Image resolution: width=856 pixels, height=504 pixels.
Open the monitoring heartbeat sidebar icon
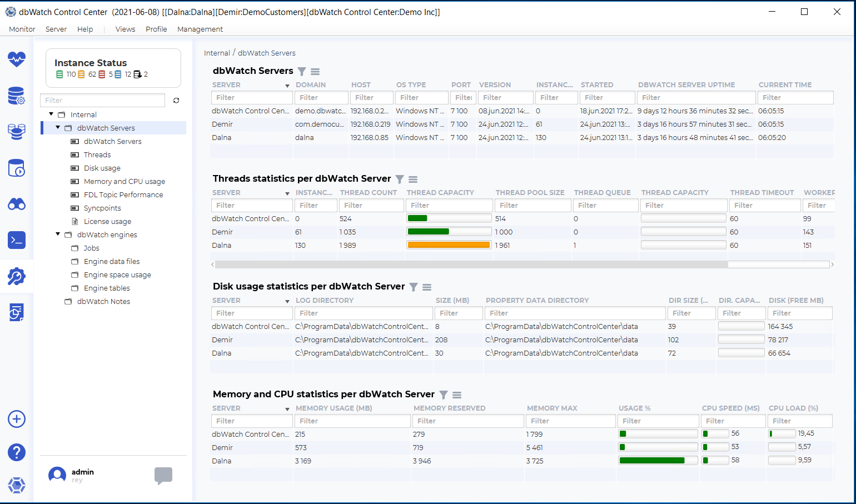coord(17,59)
